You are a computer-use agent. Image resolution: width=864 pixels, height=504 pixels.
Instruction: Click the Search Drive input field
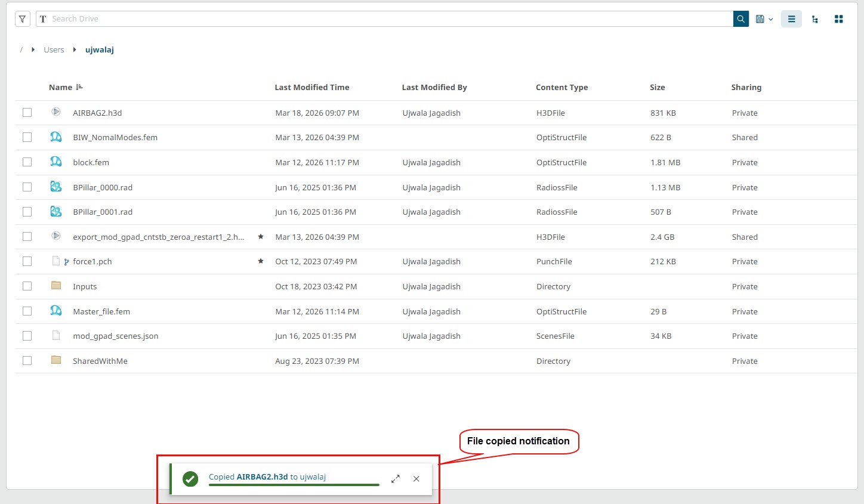tap(382, 19)
